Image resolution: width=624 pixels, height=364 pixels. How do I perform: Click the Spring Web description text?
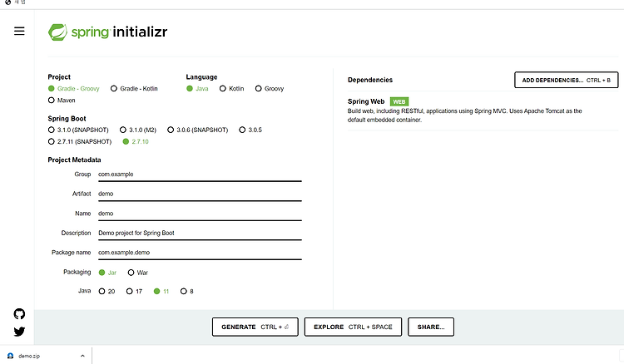(x=464, y=116)
